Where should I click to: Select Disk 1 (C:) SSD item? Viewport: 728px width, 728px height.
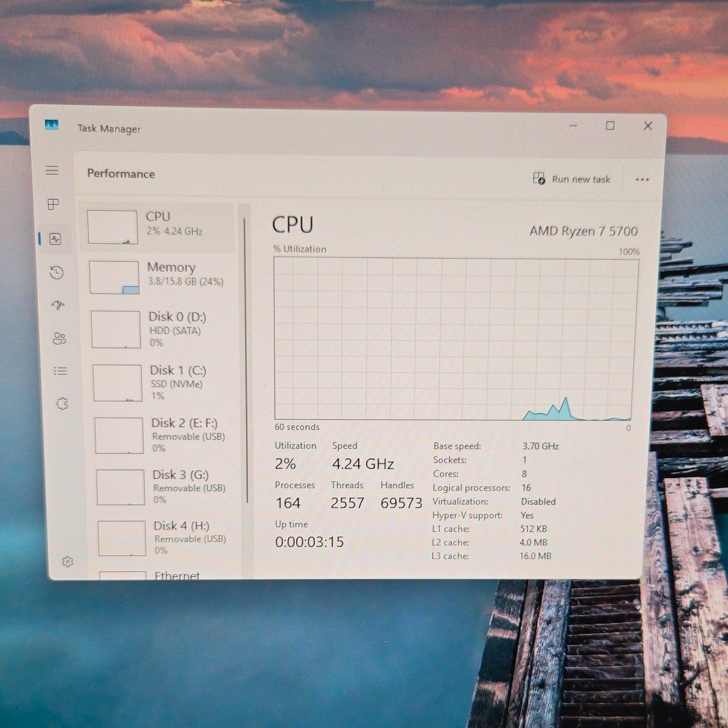tap(164, 382)
